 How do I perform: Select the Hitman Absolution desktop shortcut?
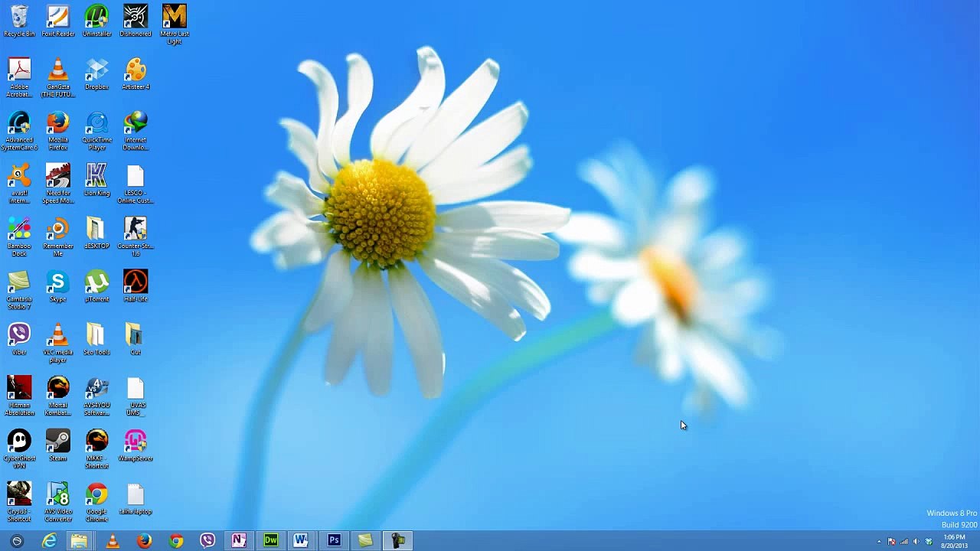tap(19, 396)
